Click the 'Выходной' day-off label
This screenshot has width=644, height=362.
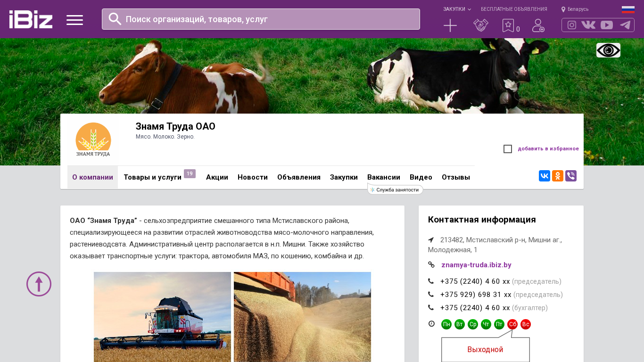click(485, 350)
